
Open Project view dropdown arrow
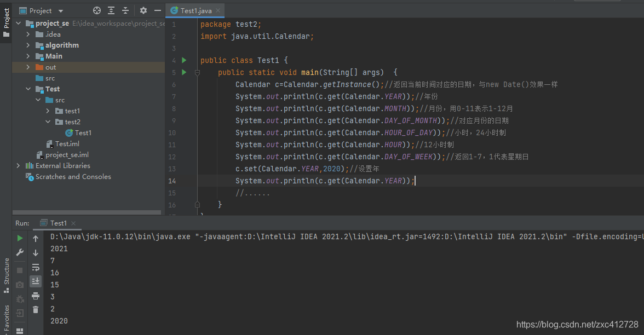[x=61, y=11]
